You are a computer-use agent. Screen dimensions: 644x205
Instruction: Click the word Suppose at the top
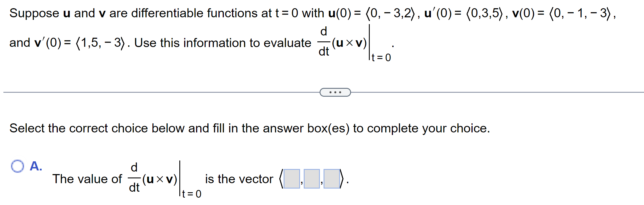tap(32, 13)
